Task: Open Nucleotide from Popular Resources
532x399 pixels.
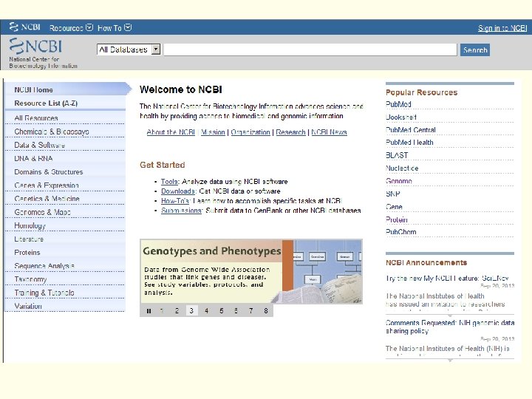Action: pos(402,168)
